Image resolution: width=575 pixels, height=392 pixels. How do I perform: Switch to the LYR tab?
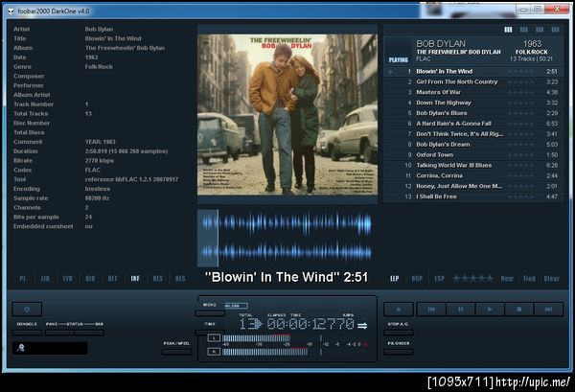pos(67,279)
